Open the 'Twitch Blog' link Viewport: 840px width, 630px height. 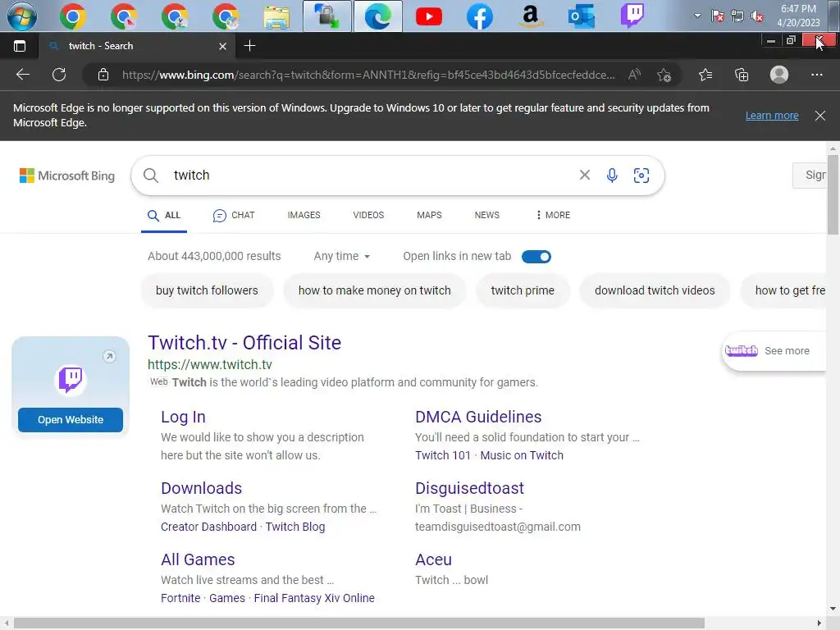tap(295, 527)
